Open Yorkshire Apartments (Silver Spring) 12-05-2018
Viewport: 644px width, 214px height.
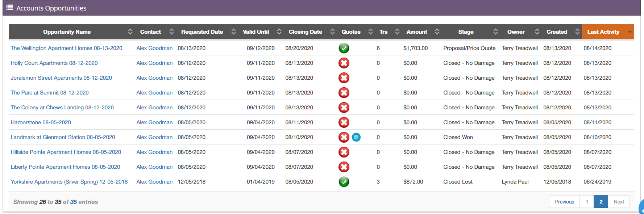pyautogui.click(x=69, y=182)
